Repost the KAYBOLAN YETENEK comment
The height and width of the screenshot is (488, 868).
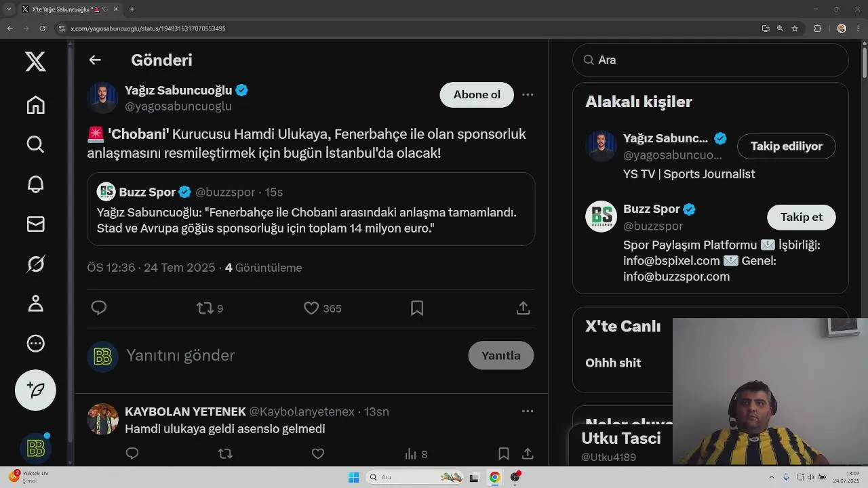pyautogui.click(x=225, y=454)
